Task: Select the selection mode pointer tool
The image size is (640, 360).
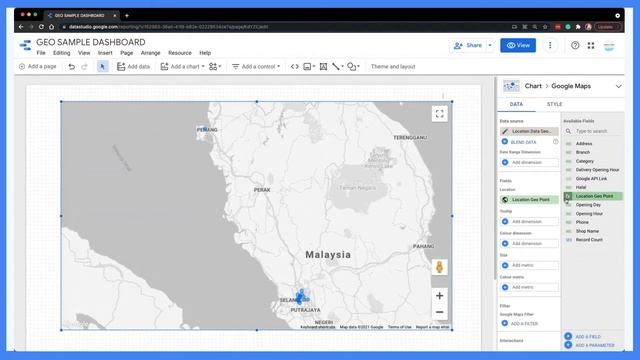Action: click(102, 67)
